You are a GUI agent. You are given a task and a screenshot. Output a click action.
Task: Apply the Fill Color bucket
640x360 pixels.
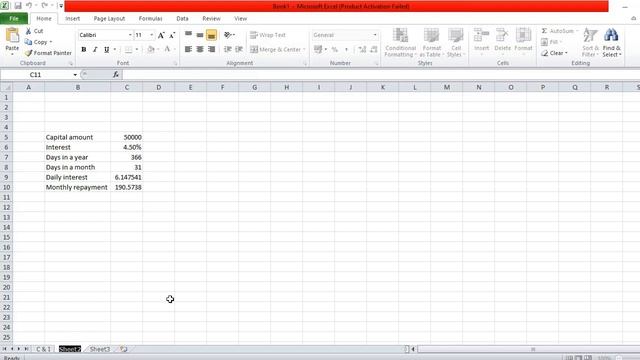click(151, 49)
